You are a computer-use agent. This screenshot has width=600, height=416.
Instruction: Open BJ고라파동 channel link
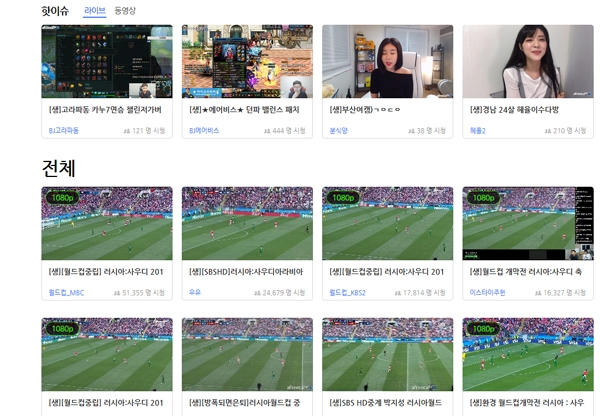pos(64,131)
